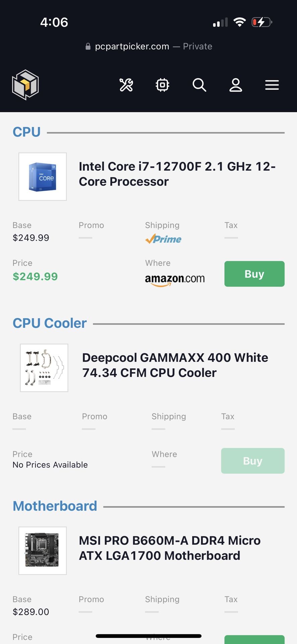View the GAMMAXX cooler parts thumbnail

tap(44, 368)
